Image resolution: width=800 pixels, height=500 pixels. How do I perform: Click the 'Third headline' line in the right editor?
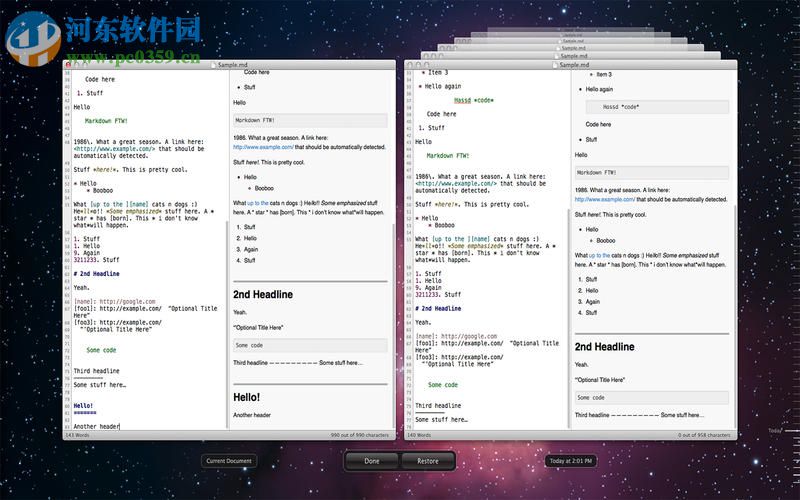point(438,406)
